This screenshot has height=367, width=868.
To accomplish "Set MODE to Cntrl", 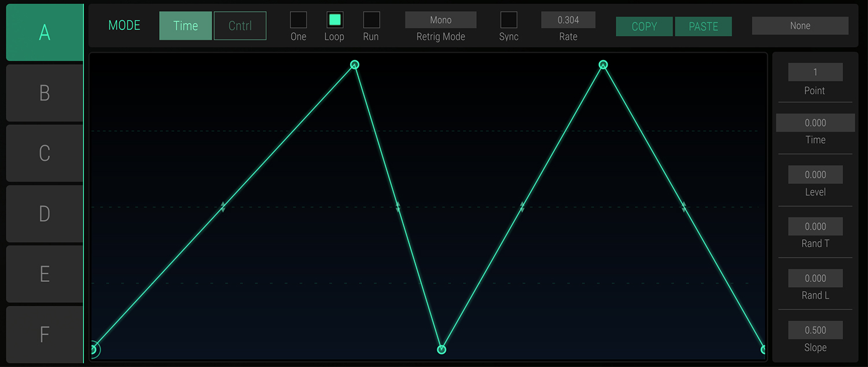I will 240,26.
